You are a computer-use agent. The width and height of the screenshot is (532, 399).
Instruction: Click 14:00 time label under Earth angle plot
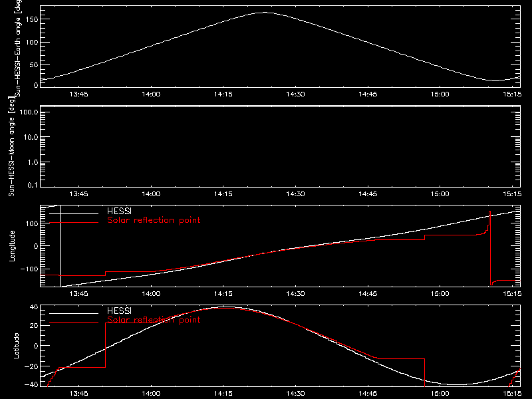151,94
